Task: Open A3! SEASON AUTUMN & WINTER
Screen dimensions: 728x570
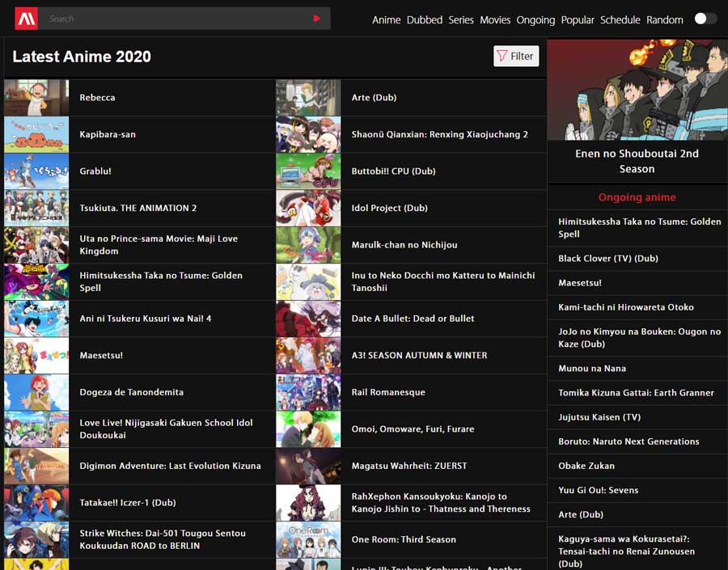Action: tap(419, 355)
